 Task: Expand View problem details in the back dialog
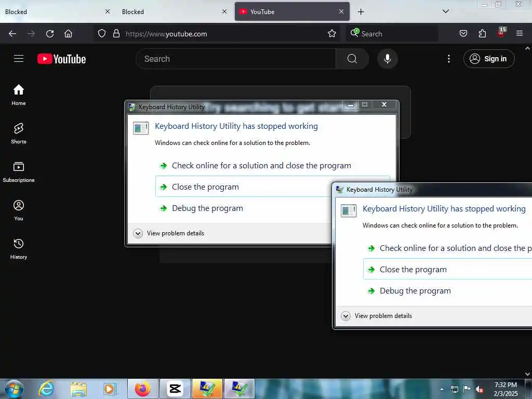point(169,233)
